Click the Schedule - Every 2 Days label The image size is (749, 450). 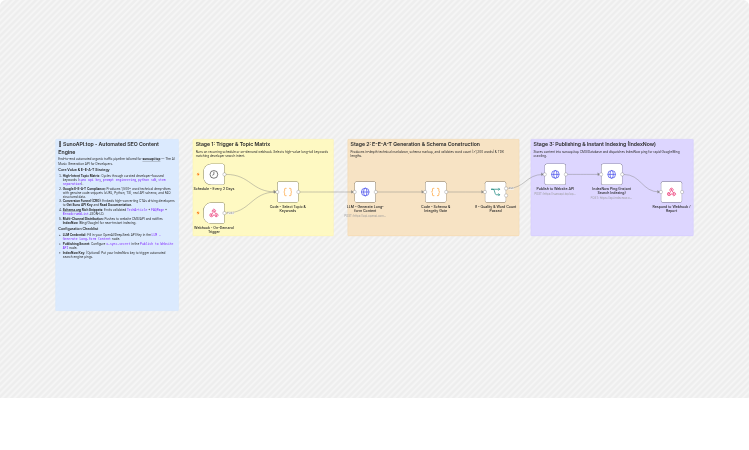pyautogui.click(x=214, y=189)
